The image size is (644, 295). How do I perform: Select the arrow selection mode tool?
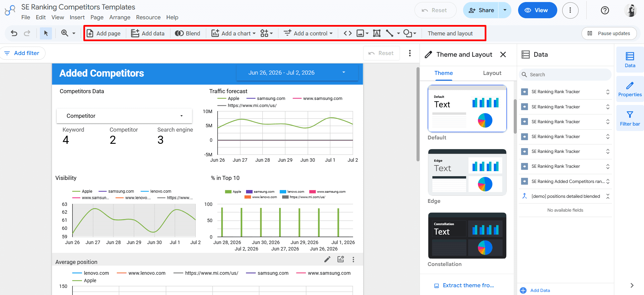click(x=46, y=33)
